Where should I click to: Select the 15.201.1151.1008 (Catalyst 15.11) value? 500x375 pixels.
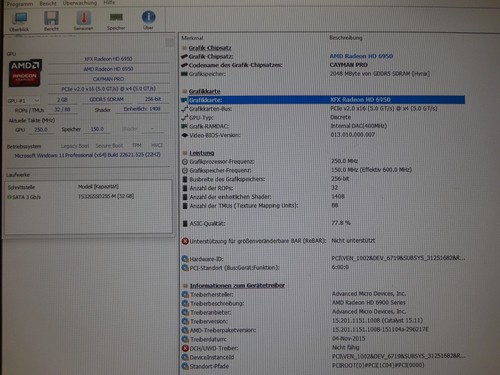(377, 320)
